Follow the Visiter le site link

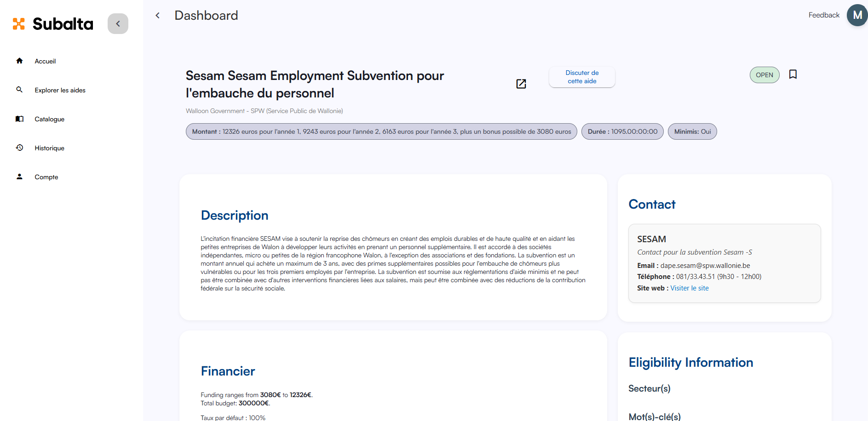690,288
